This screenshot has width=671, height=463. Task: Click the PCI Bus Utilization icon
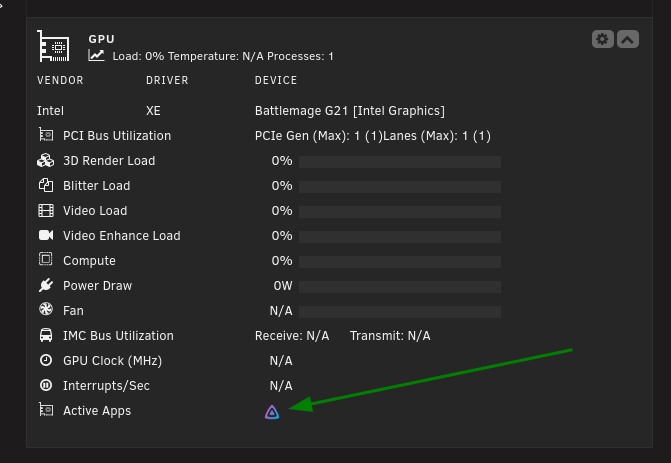click(x=46, y=135)
